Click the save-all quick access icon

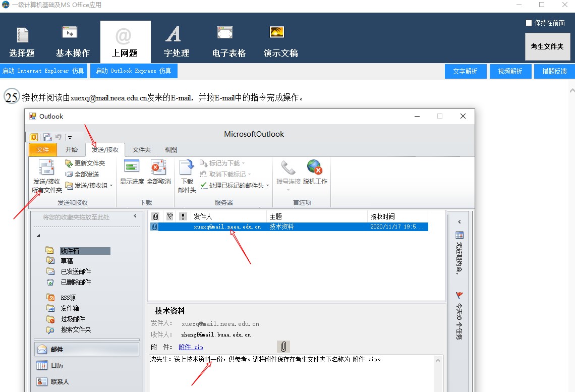click(x=47, y=137)
